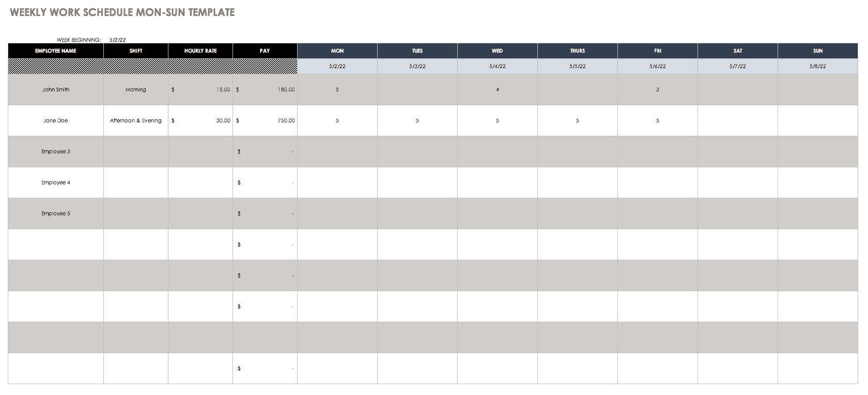The image size is (868, 395).
Task: Select the Afternoon & Evening shift cell
Action: coord(136,121)
